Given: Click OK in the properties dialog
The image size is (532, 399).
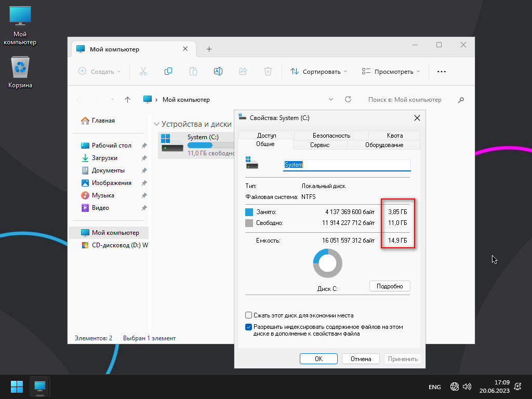Looking at the screenshot, I should [x=318, y=358].
